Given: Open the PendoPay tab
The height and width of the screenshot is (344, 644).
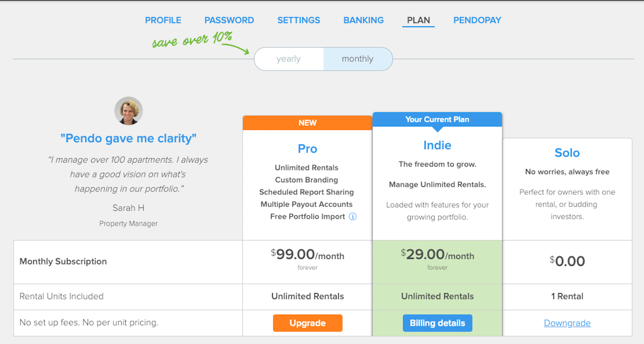Looking at the screenshot, I should coord(477,20).
